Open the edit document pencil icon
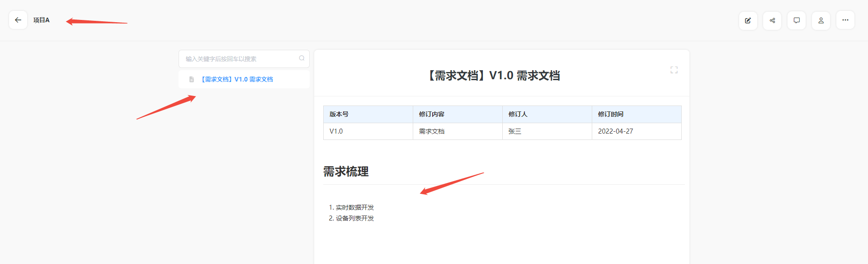Image resolution: width=868 pixels, height=264 pixels. point(748,20)
